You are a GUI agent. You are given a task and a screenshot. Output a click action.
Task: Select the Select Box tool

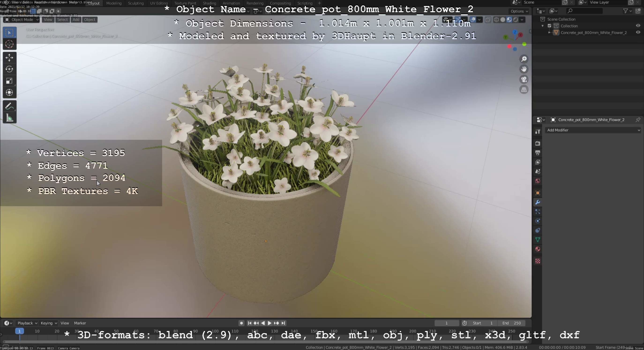(10, 33)
